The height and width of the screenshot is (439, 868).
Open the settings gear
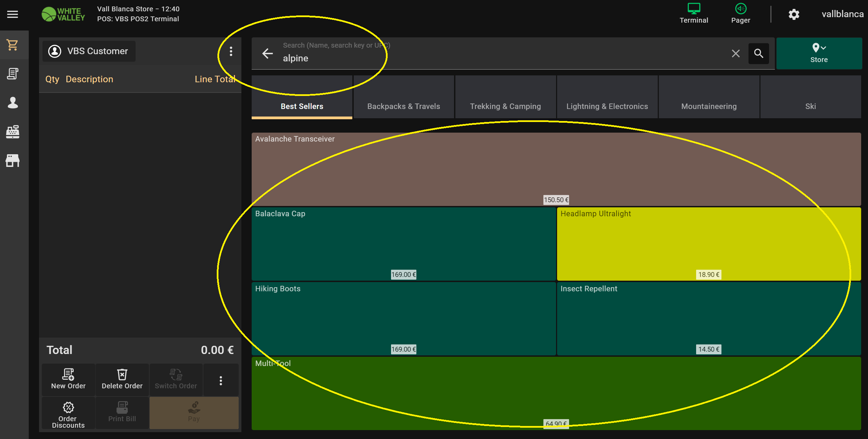coord(794,14)
